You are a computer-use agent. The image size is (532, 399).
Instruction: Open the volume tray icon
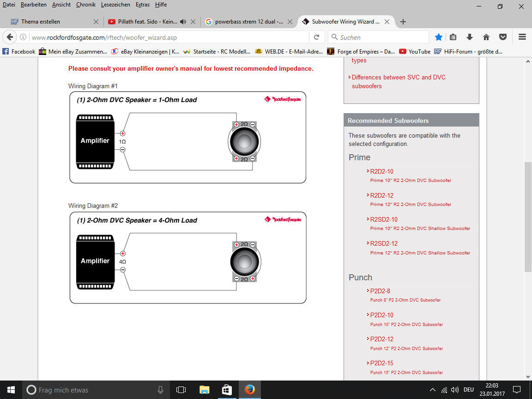(x=454, y=390)
